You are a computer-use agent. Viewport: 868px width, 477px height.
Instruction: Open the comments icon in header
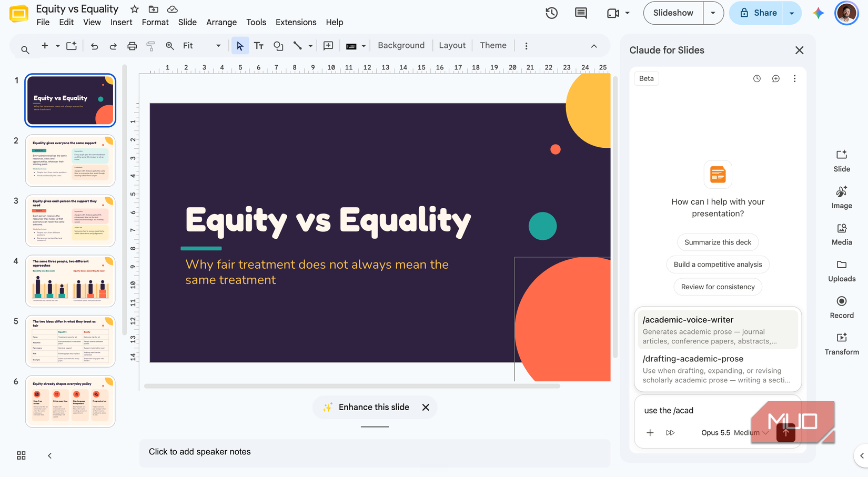pos(581,13)
